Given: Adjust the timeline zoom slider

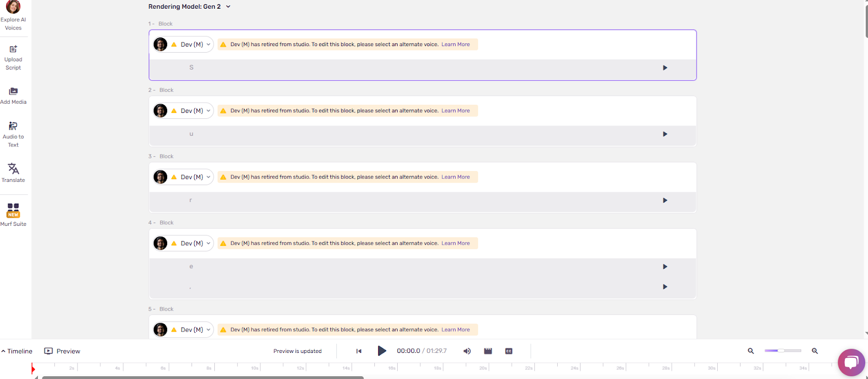Looking at the screenshot, I should pyautogui.click(x=782, y=351).
